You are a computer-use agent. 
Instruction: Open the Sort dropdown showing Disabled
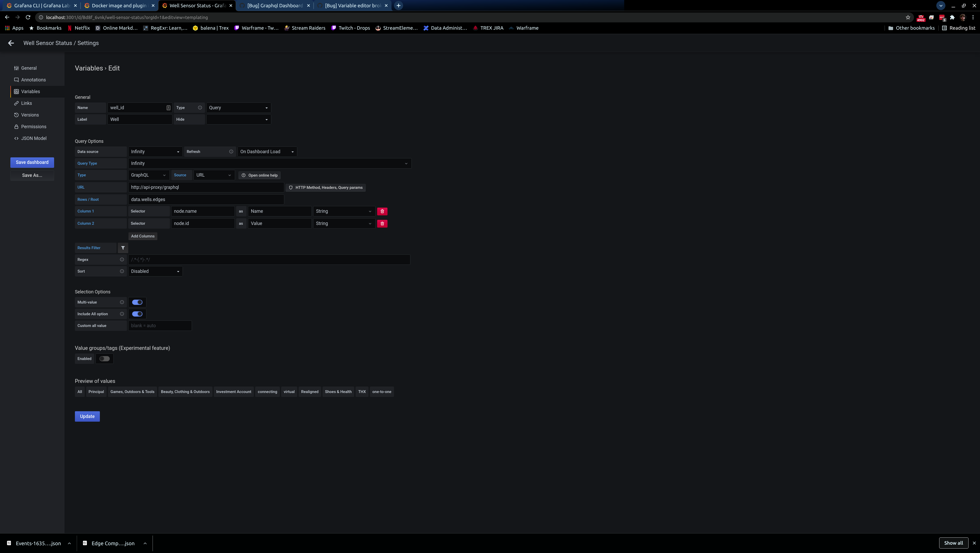pos(155,271)
